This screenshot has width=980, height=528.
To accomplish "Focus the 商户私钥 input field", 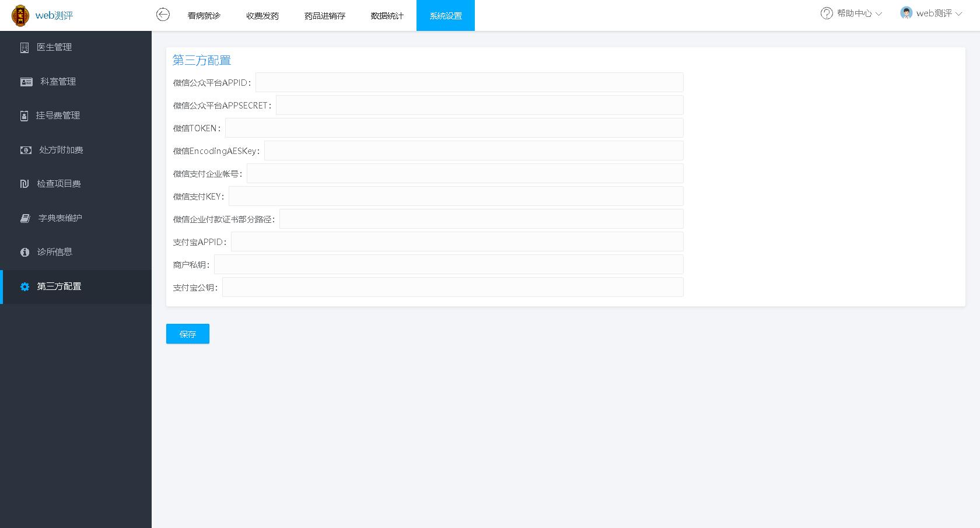I will point(449,264).
